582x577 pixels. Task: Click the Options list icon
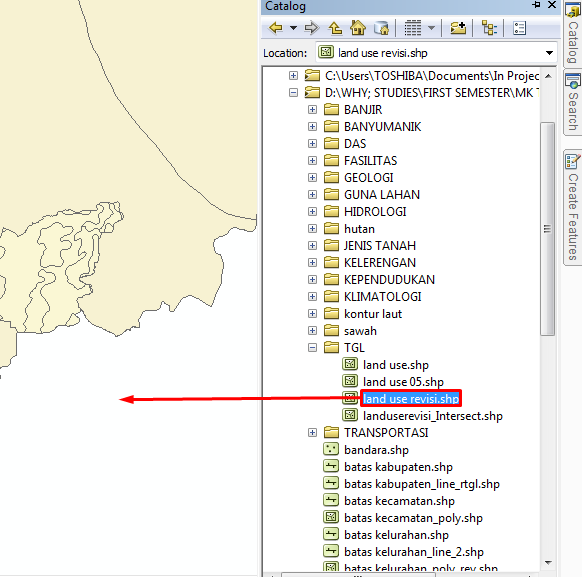(519, 28)
